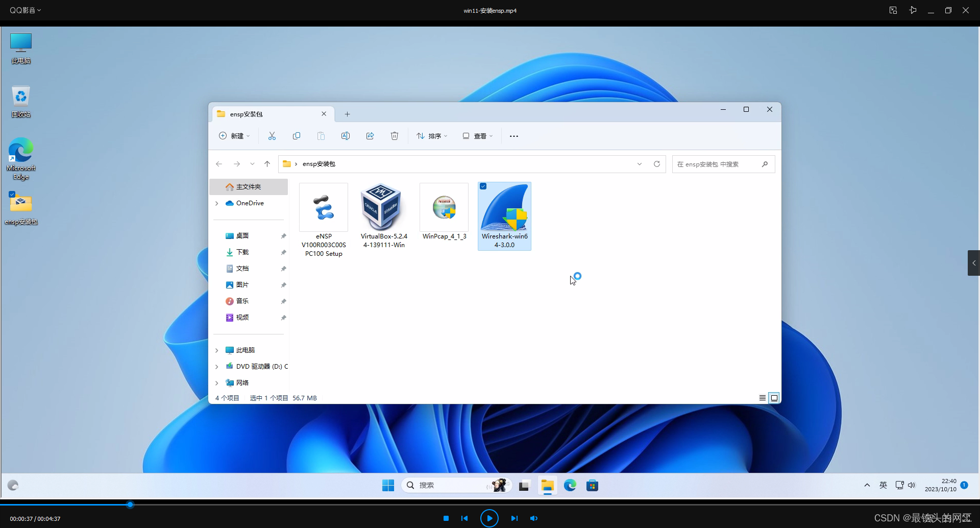
Task: Open recent locations dropdown chevron
Action: 252,164
